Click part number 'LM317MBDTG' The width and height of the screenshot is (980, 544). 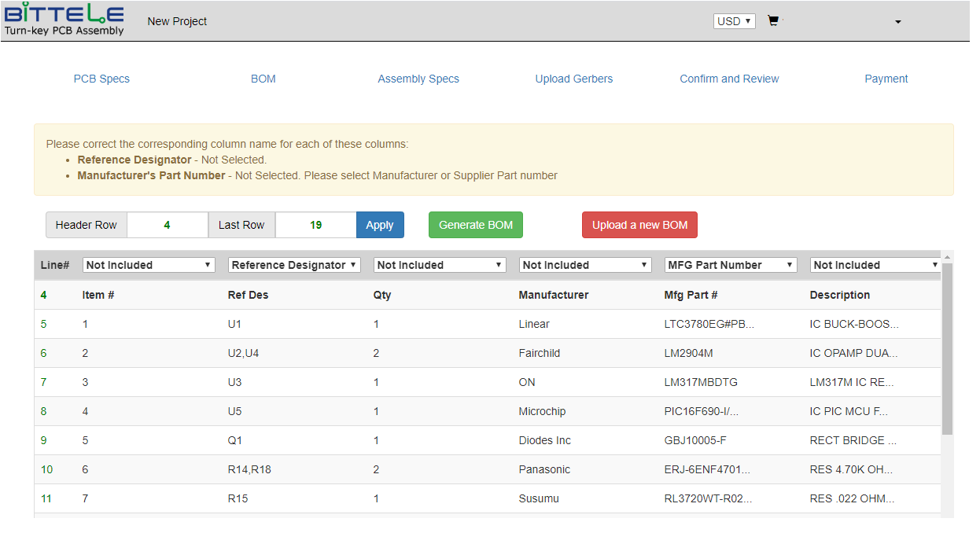(701, 382)
